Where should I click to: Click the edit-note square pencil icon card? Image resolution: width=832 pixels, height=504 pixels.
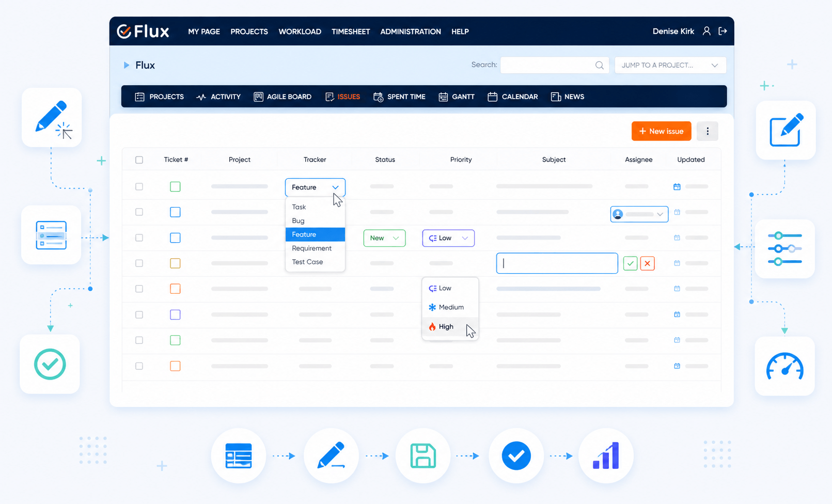click(786, 130)
